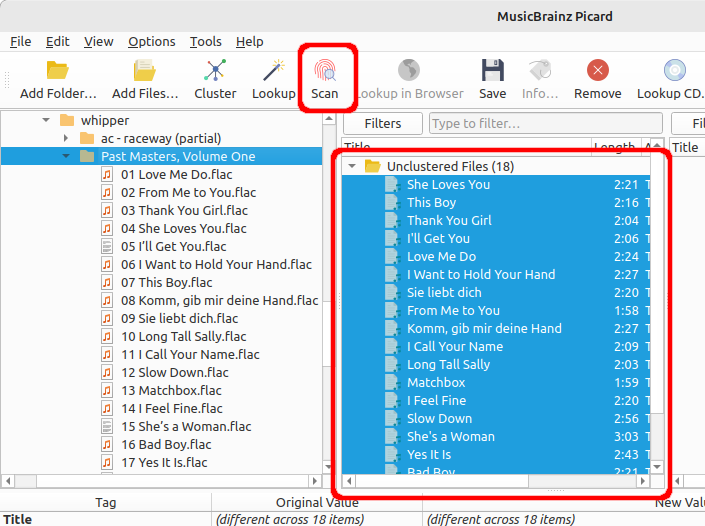Select 13 Matchbox.flac

coord(171,390)
